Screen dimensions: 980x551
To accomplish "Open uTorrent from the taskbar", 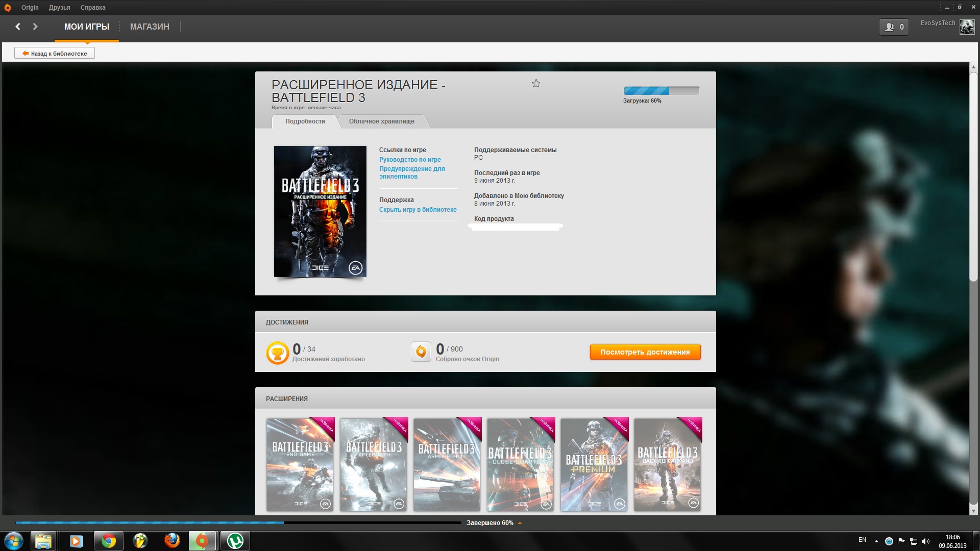I will 235,541.
